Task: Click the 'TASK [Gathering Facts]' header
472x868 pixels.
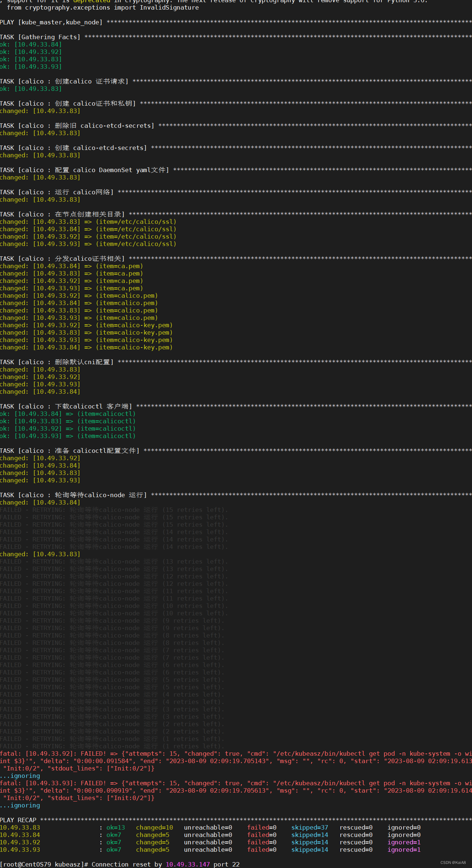Action: pyautogui.click(x=40, y=37)
